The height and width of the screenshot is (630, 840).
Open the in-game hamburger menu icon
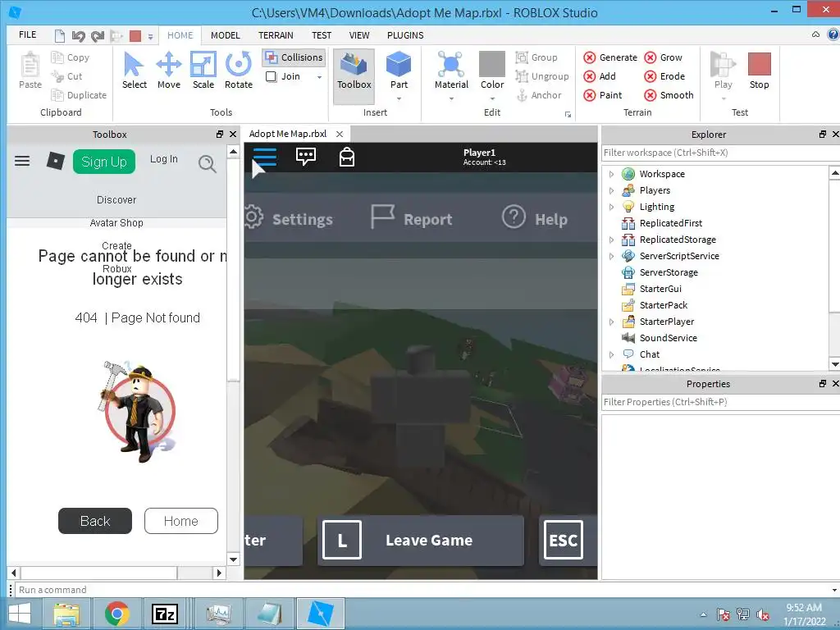(x=265, y=157)
